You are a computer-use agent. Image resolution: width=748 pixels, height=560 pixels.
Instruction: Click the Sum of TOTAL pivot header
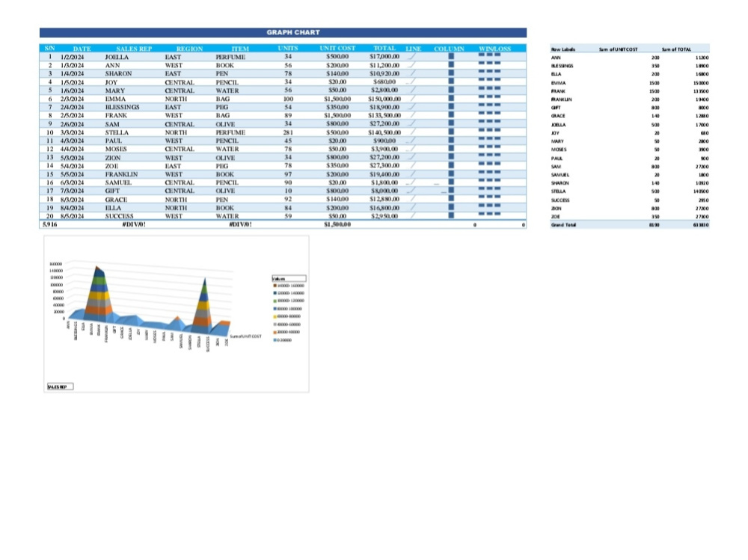(676, 49)
